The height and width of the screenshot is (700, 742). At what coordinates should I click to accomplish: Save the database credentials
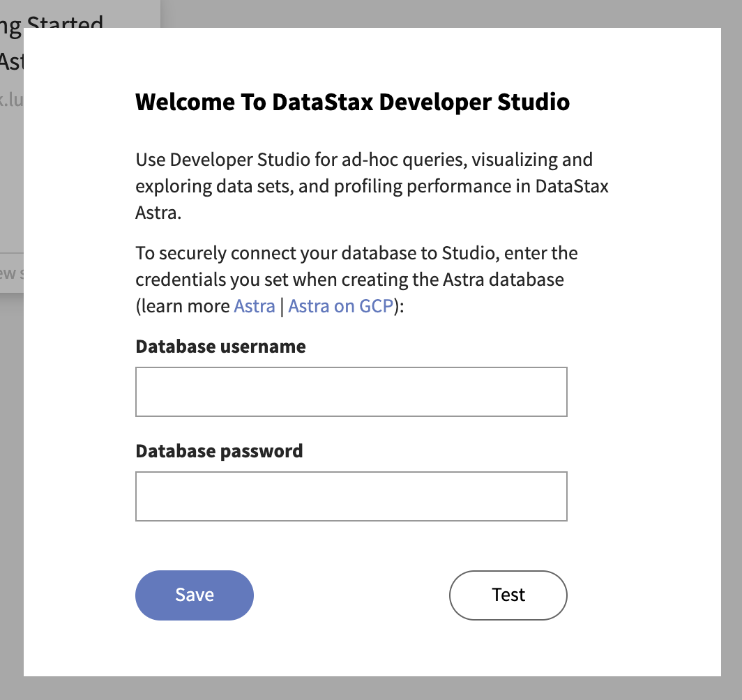point(195,595)
